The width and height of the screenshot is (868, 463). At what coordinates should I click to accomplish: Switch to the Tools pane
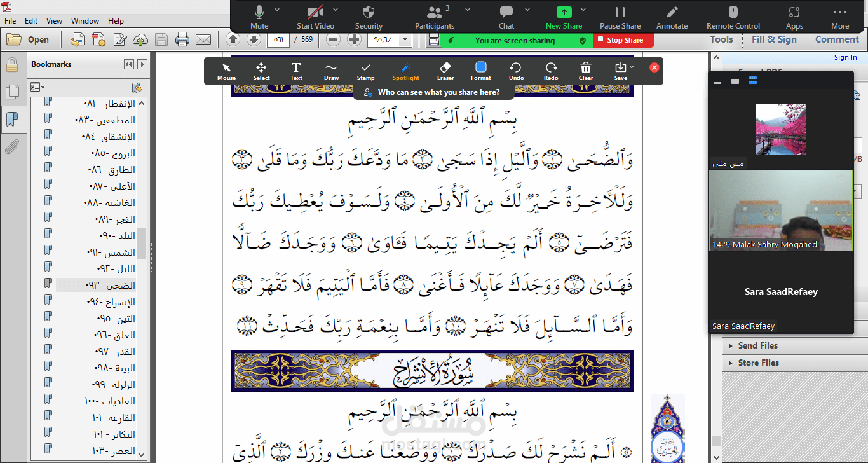click(722, 39)
